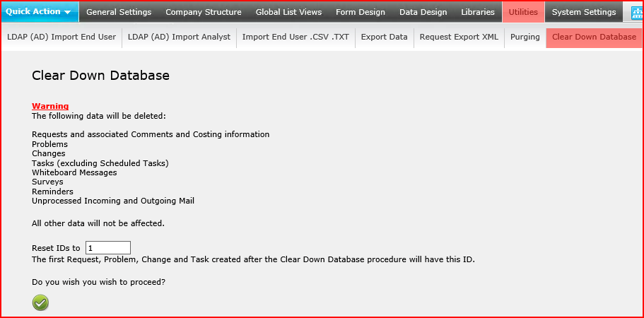Open General Settings menu
644x318 pixels.
point(119,12)
